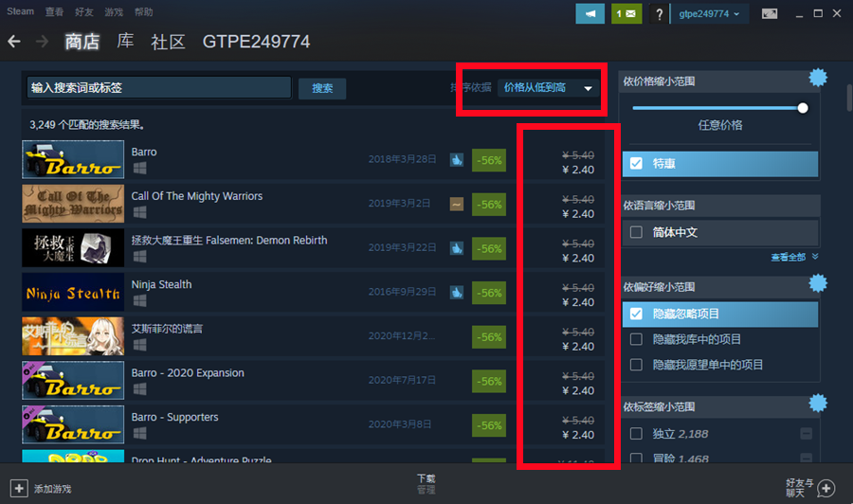Click the Windows platform icon under Barro

[x=140, y=168]
